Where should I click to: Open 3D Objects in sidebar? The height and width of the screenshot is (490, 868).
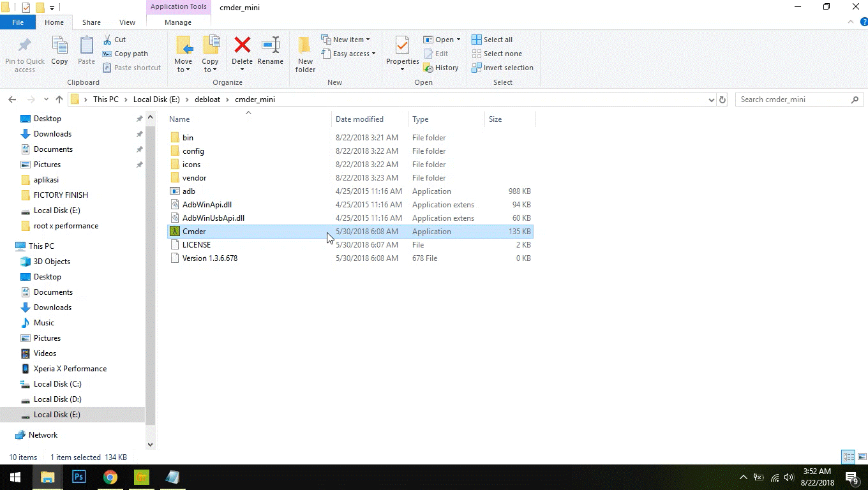[x=52, y=262]
